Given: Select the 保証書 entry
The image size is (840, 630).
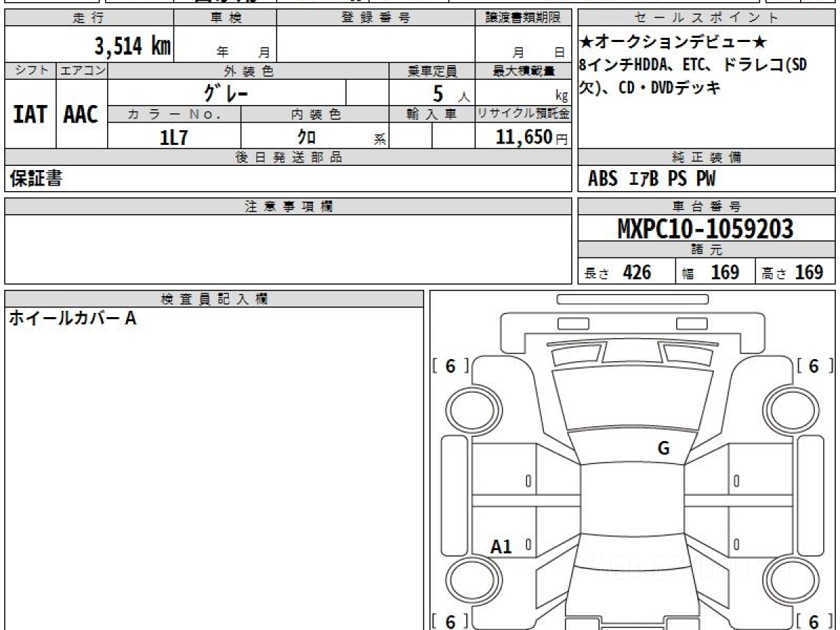Looking at the screenshot, I should (x=36, y=178).
